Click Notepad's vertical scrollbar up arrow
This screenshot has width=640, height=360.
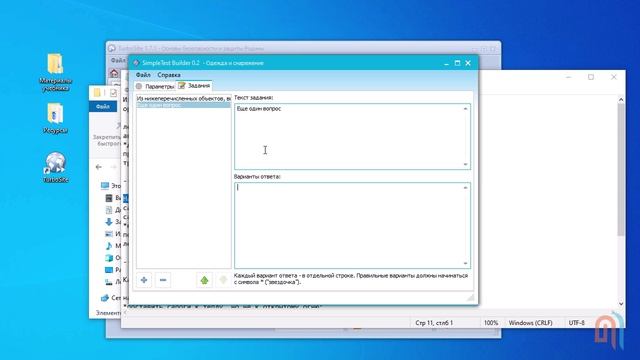coord(621,100)
